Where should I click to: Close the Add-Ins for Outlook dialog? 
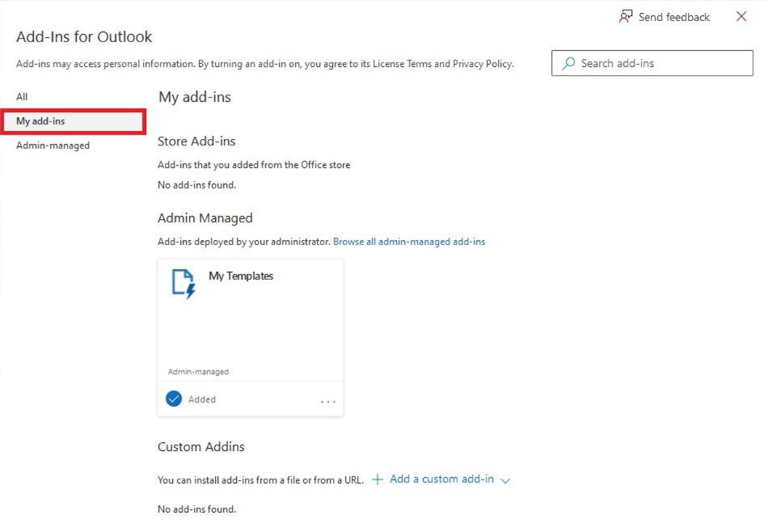[741, 16]
